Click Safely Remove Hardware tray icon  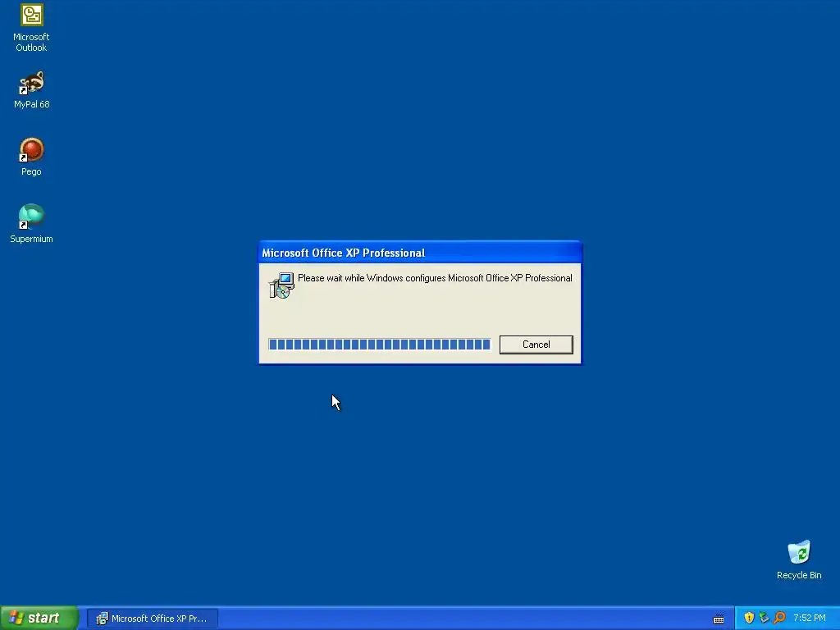pyautogui.click(x=764, y=618)
